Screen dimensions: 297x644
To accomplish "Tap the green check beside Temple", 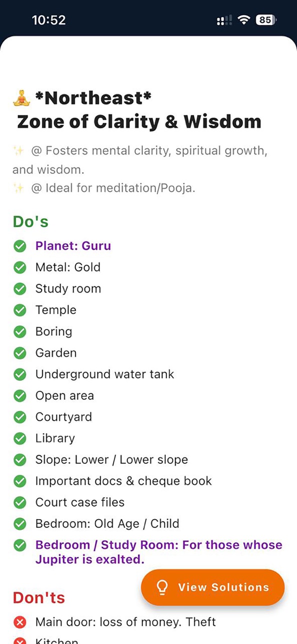I will (20, 310).
